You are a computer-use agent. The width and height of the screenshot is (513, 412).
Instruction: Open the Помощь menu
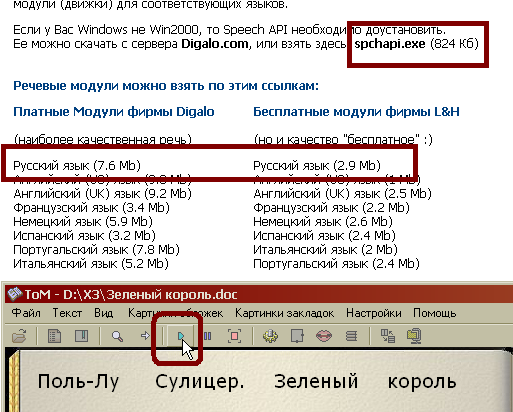(435, 313)
